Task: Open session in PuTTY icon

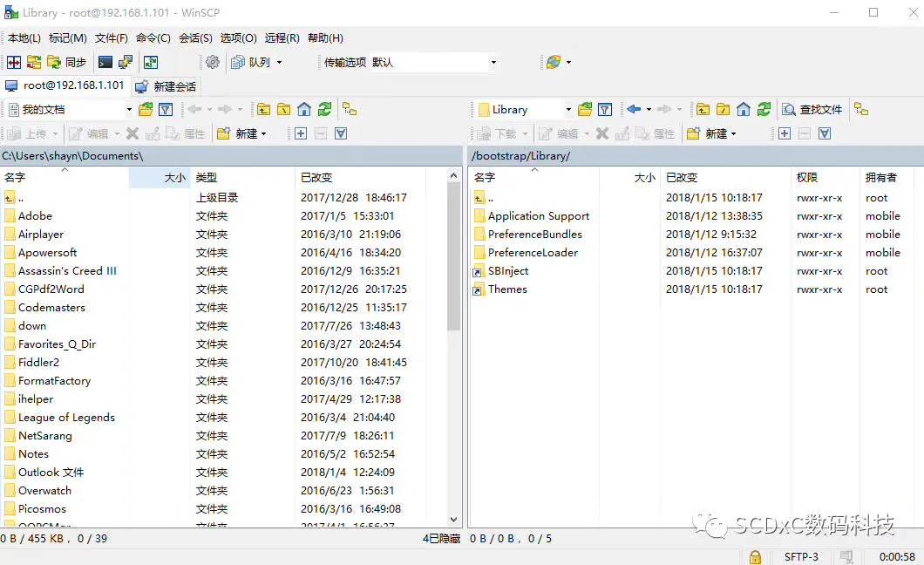Action: pyautogui.click(x=125, y=62)
